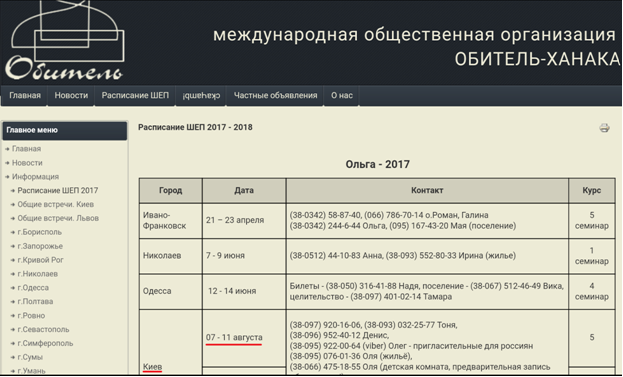
Task: Click the Николаев city cell in table
Action: (x=170, y=256)
